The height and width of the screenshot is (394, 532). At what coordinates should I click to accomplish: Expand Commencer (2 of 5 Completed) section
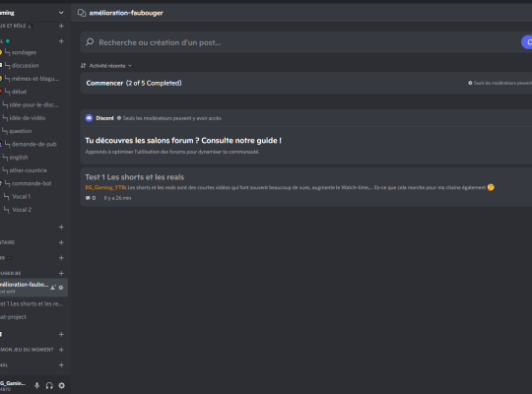click(x=306, y=83)
